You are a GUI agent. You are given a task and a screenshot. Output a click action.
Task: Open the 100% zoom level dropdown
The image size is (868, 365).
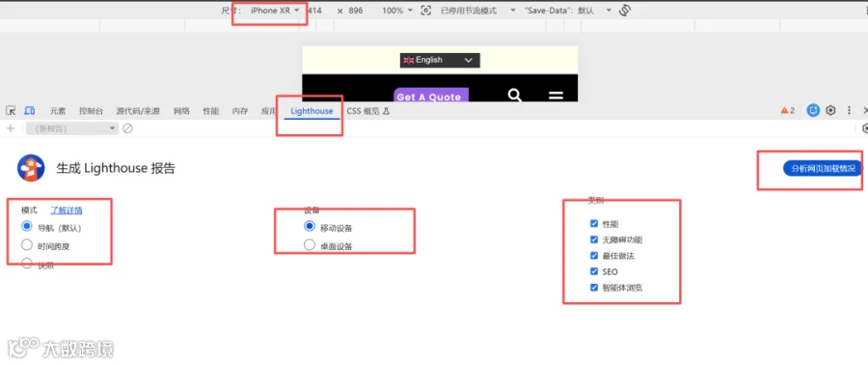click(397, 11)
